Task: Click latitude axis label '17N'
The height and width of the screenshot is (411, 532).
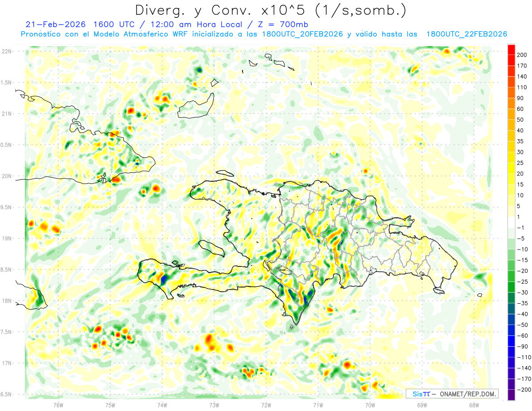Action: pos(7,363)
